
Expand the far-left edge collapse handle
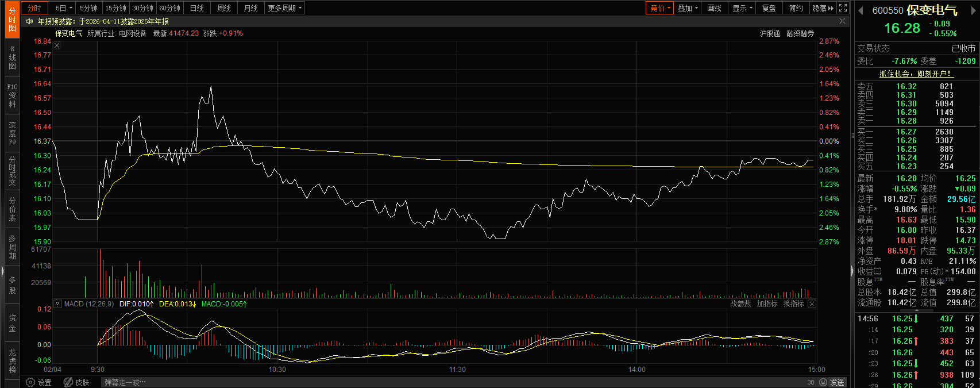coord(2,271)
